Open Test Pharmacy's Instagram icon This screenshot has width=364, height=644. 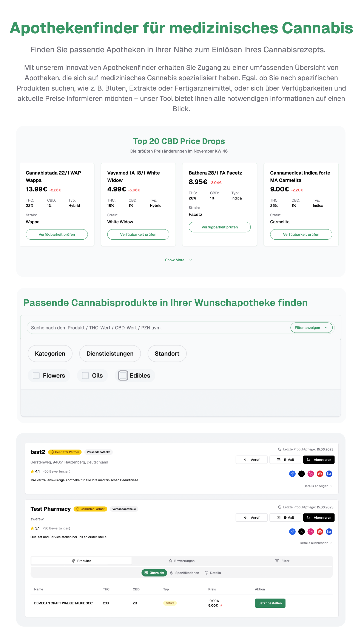point(311,532)
